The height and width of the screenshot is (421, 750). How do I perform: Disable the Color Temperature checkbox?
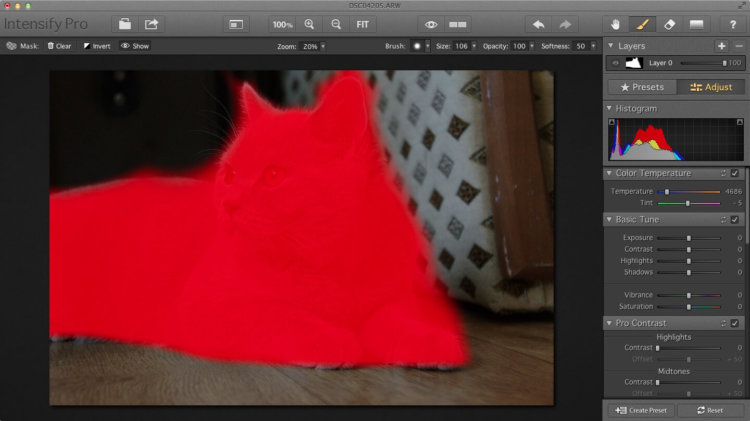[735, 173]
